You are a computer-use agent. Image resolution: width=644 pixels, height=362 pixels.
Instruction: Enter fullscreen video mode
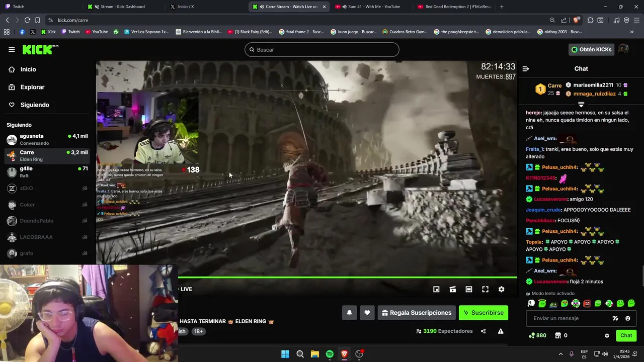[485, 289]
